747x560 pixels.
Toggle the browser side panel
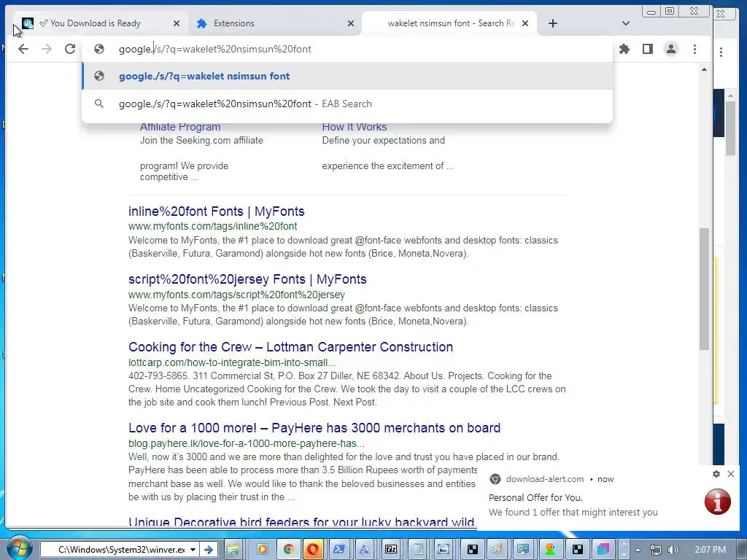click(x=648, y=49)
